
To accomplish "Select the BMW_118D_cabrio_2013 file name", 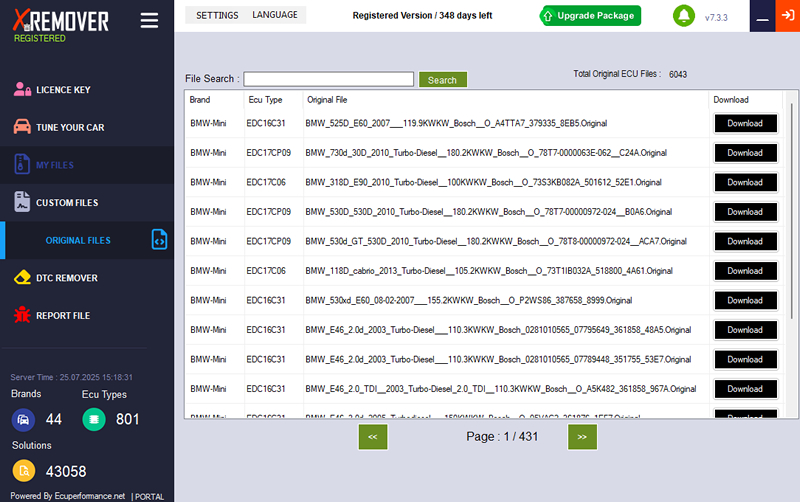I will [489, 271].
